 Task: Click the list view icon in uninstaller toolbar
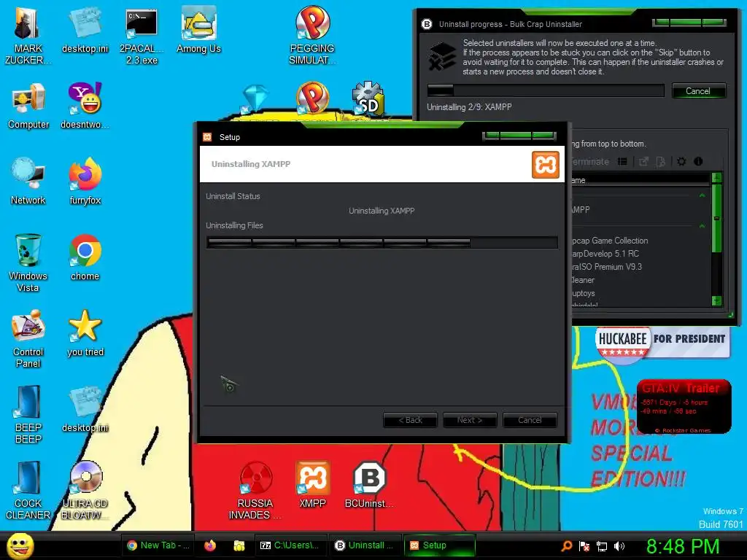click(x=622, y=161)
